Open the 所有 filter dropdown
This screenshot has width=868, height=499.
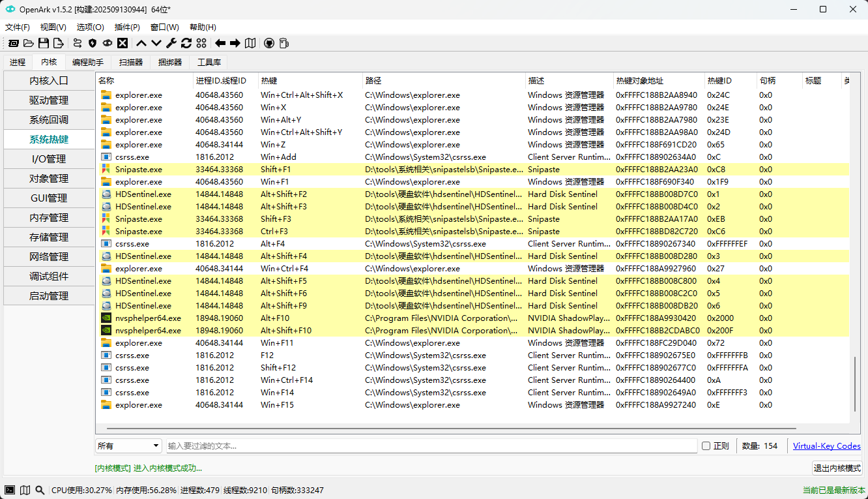click(128, 446)
